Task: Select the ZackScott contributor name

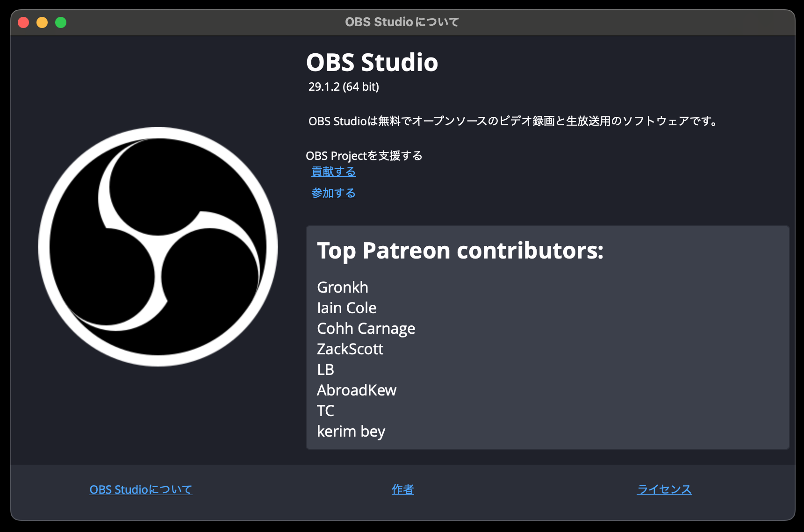Action: pyautogui.click(x=350, y=349)
